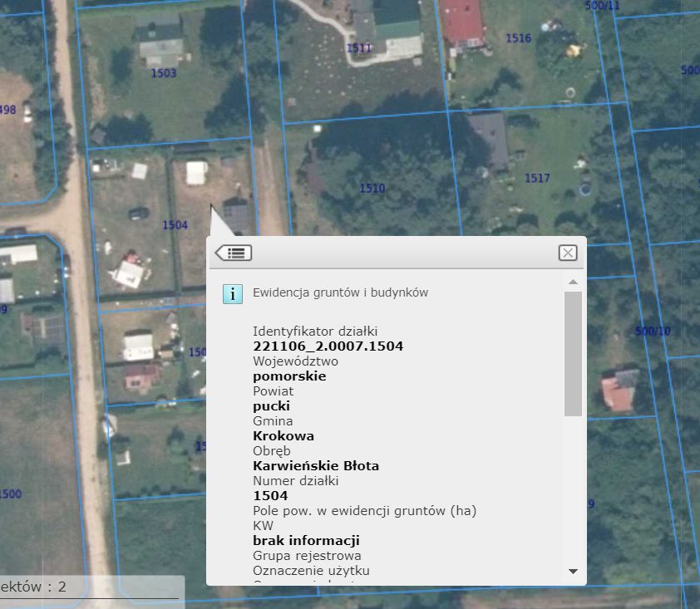Click the 'Województwo' label
The width and height of the screenshot is (700, 609).
click(x=295, y=361)
